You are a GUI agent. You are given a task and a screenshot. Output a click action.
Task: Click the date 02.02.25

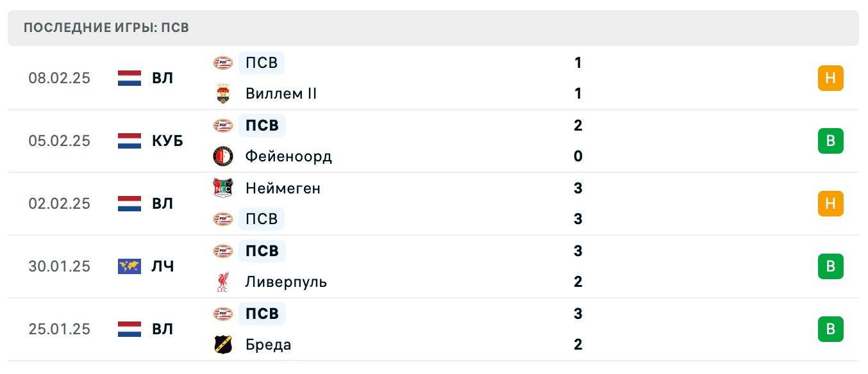coord(60,204)
